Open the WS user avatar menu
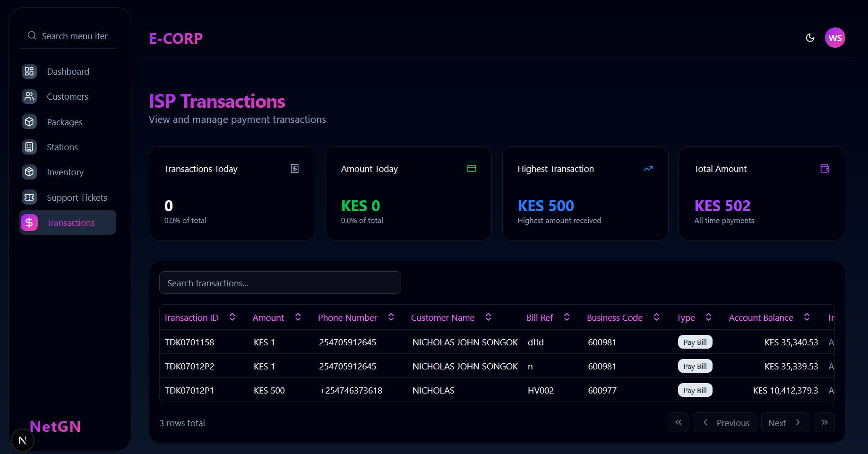868x454 pixels. 835,38
